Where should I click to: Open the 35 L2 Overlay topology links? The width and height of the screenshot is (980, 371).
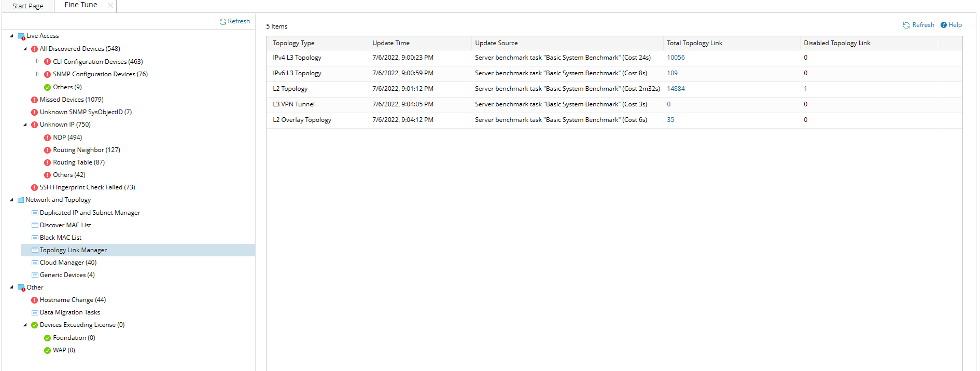click(670, 120)
